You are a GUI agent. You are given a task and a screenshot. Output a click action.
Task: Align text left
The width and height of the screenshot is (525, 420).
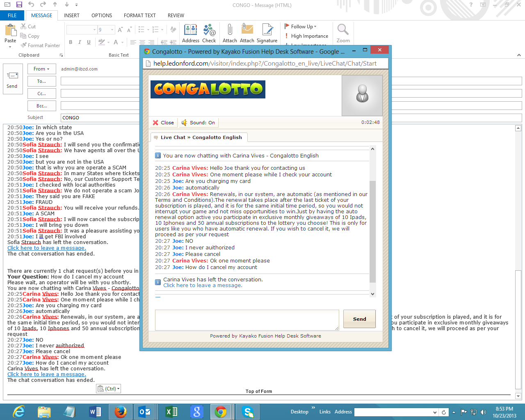pos(133,42)
